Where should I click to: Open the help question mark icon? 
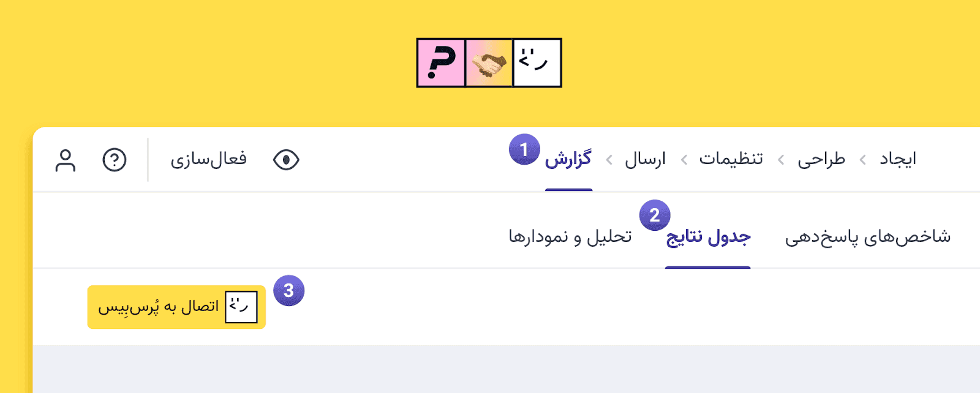coord(115,160)
